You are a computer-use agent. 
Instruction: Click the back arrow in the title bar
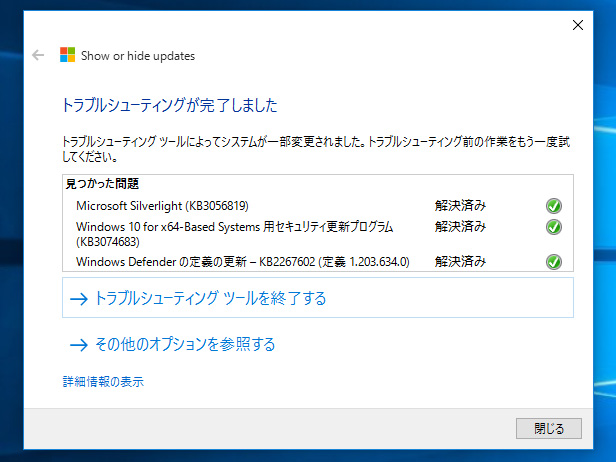(38, 56)
